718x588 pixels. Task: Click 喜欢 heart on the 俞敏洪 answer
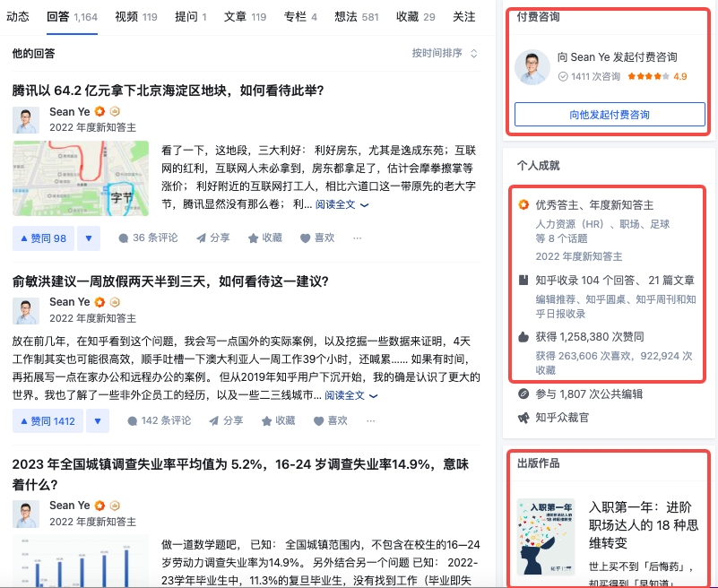[x=331, y=420]
